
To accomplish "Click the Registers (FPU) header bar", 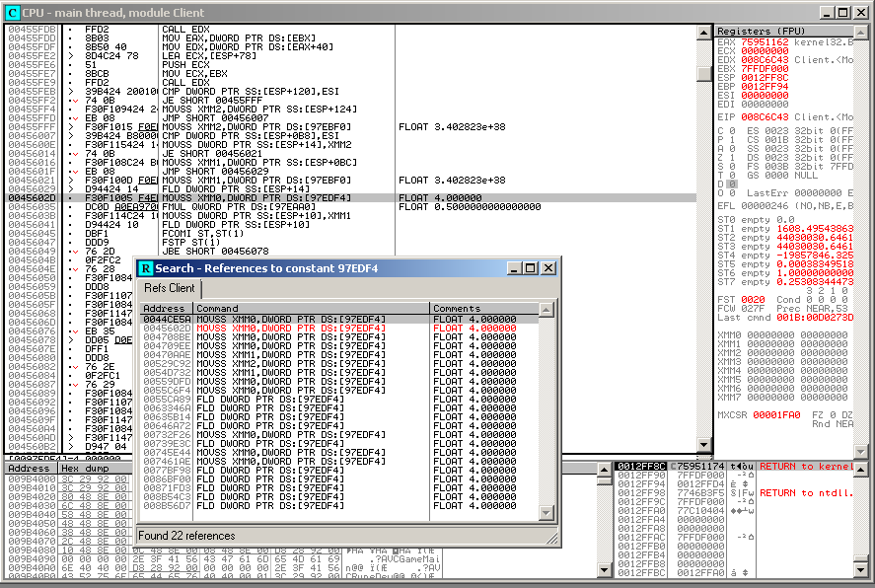I will [789, 32].
